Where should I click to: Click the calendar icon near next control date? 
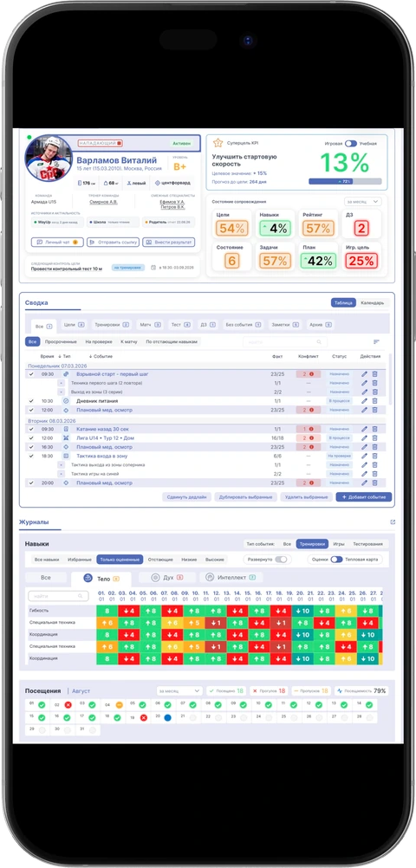click(153, 268)
